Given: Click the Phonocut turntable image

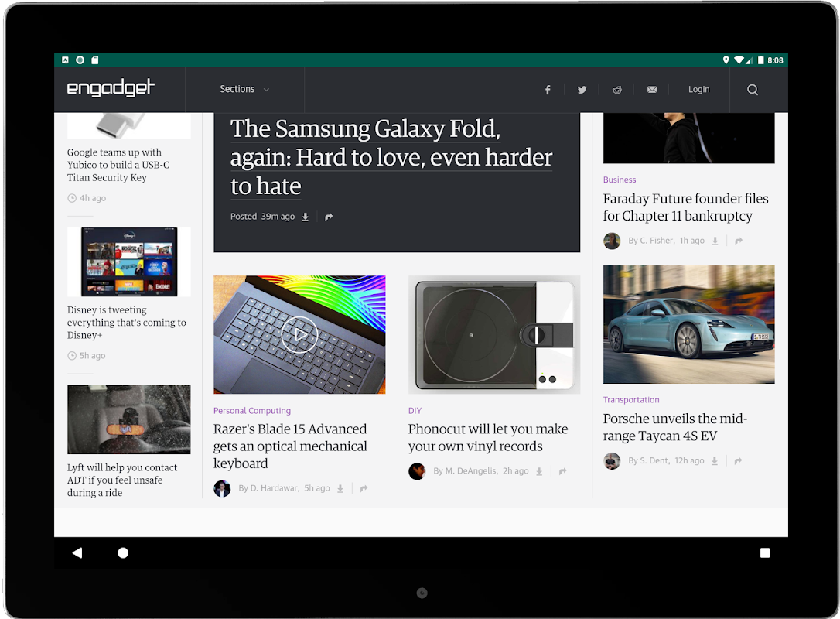Looking at the screenshot, I should 494,334.
